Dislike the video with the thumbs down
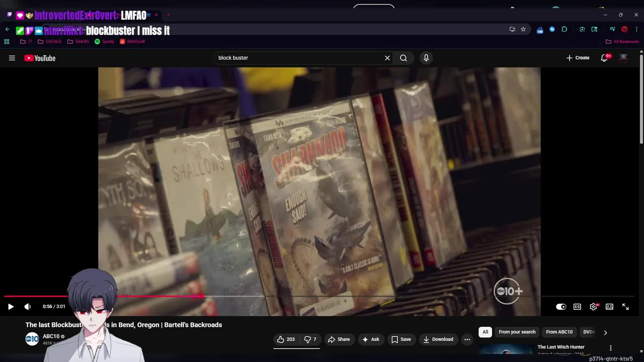Screen dimensions: 644x362 tap(310, 339)
